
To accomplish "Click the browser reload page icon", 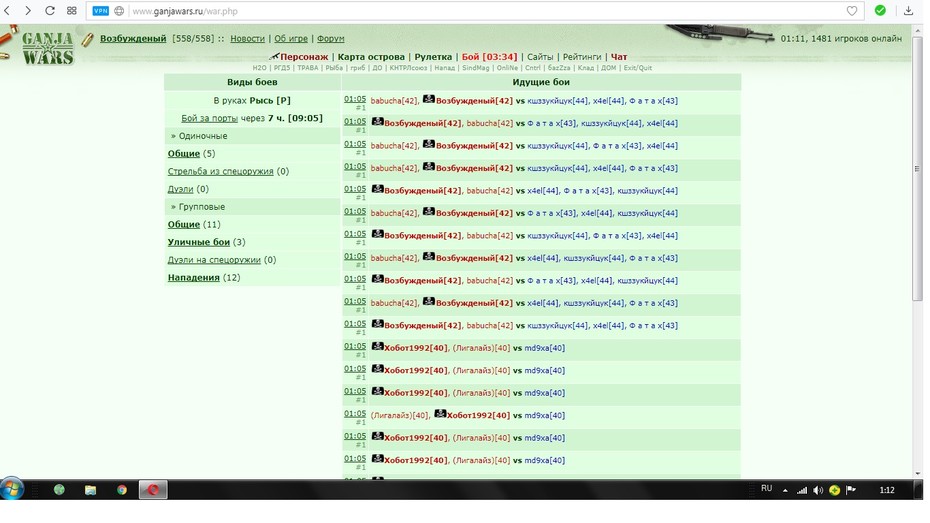I will click(x=50, y=11).
